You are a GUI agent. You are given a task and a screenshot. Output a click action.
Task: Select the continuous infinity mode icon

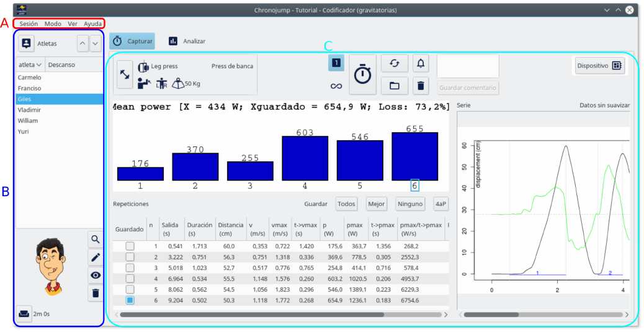pos(336,86)
